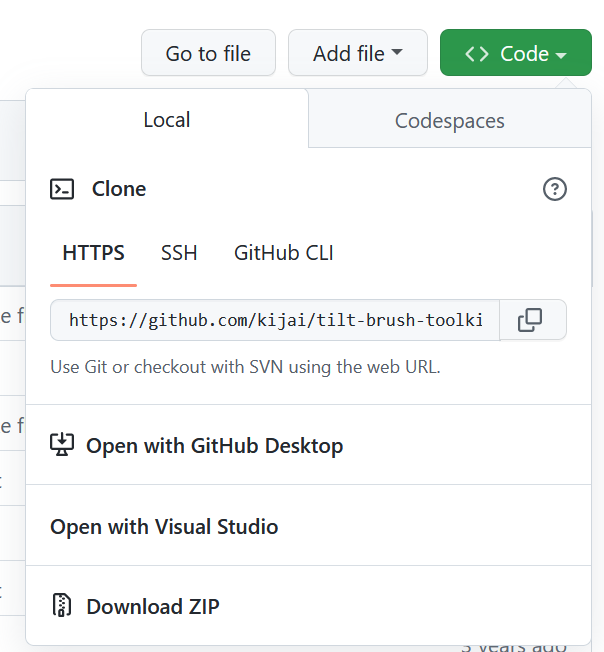Choose the SSH clone option
604x652 pixels.
179,253
